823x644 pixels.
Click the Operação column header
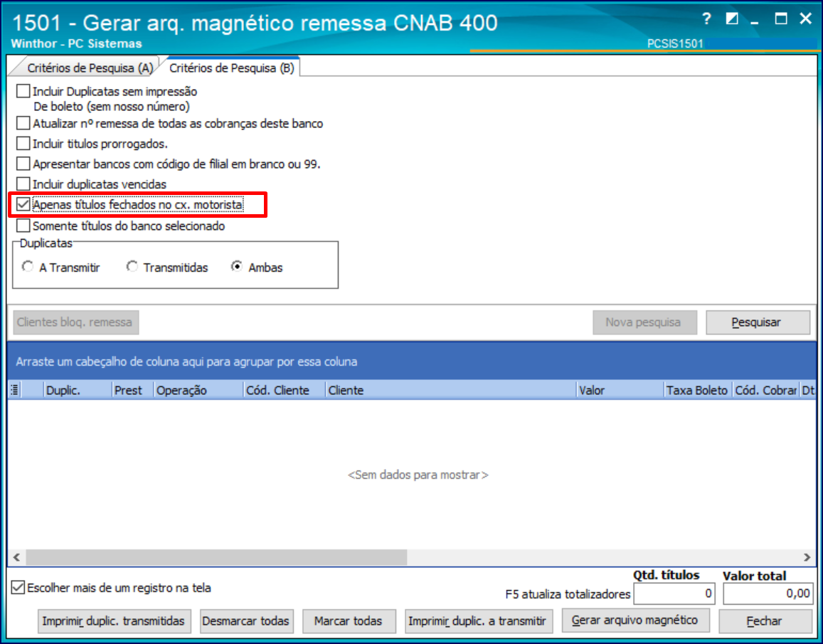click(x=198, y=390)
